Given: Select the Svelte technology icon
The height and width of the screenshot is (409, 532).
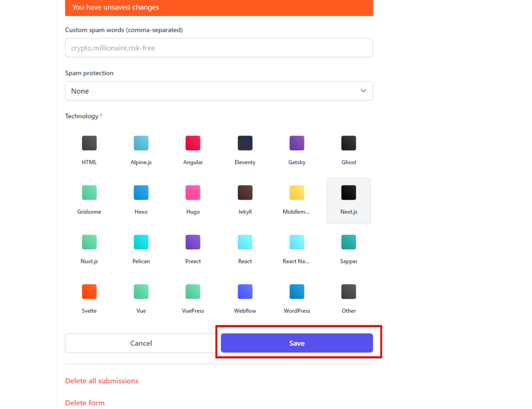Looking at the screenshot, I should [x=89, y=292].
